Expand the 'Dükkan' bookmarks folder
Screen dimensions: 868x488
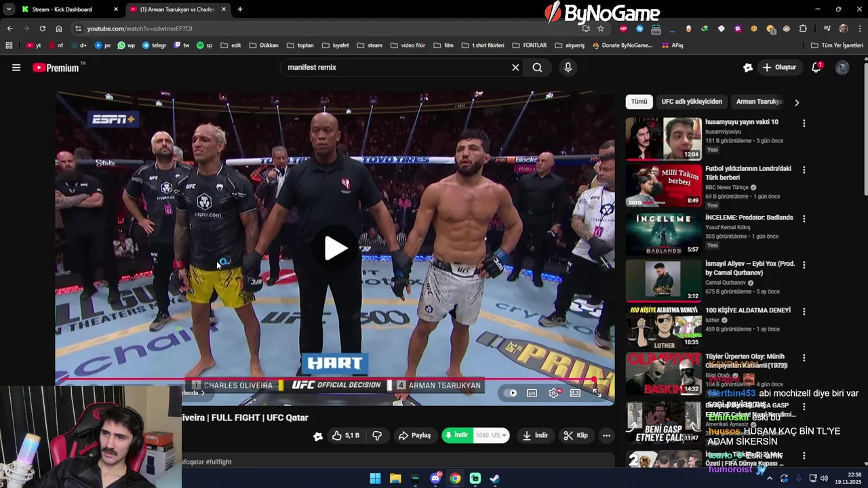click(264, 45)
